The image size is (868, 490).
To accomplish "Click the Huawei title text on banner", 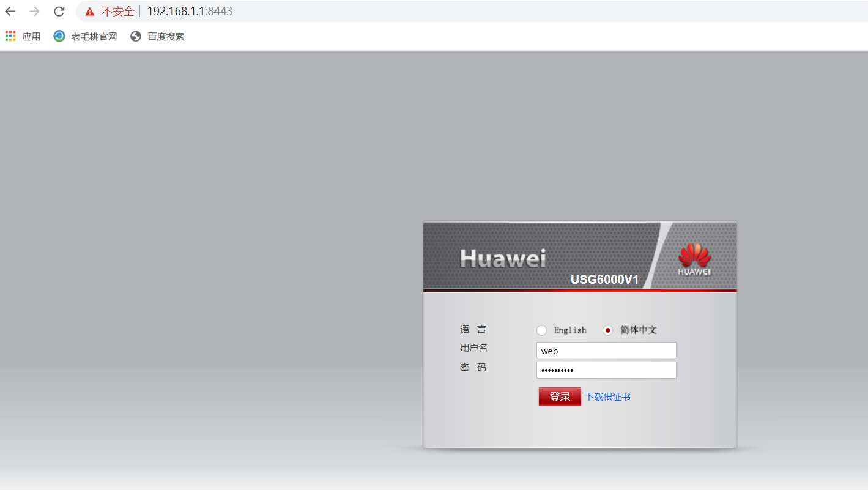I will click(503, 258).
